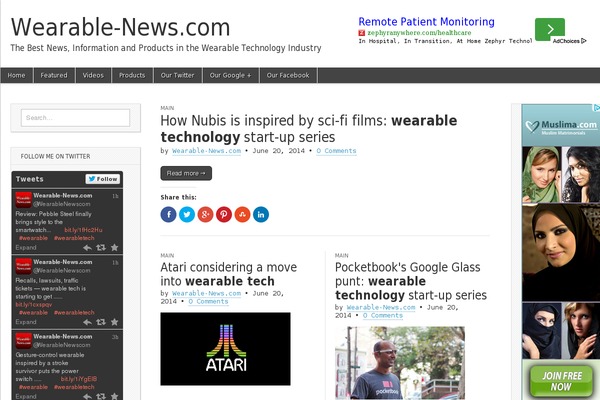Click the green arrow on the Remote Patient Monitoring ad
600x400 pixels.
550,29
